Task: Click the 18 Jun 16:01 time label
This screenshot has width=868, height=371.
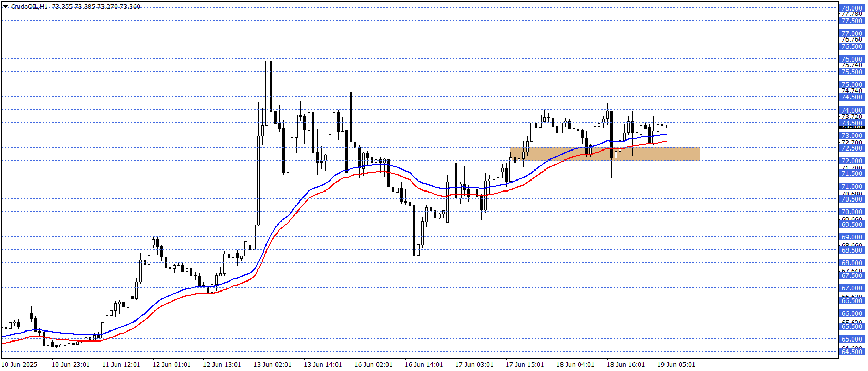Action: (626, 365)
